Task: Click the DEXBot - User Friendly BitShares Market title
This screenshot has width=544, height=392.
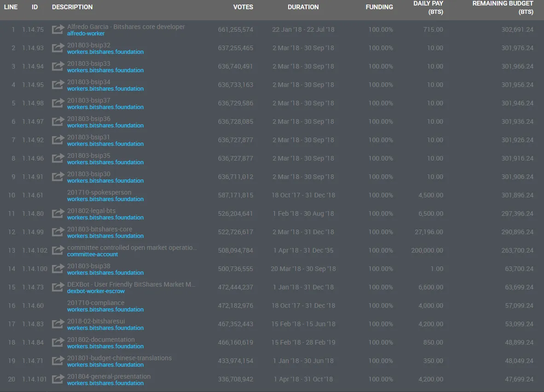Action: (x=131, y=284)
